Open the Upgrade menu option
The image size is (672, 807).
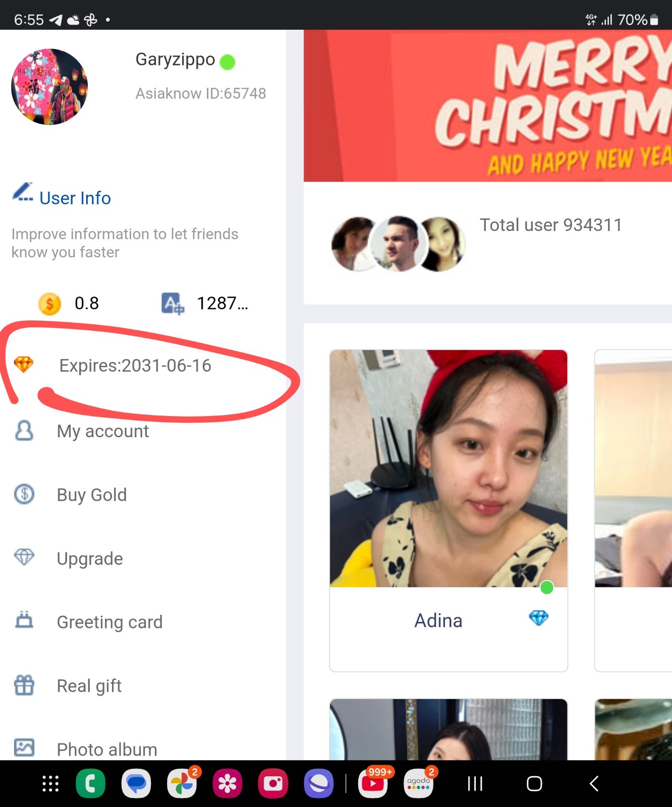pyautogui.click(x=90, y=558)
